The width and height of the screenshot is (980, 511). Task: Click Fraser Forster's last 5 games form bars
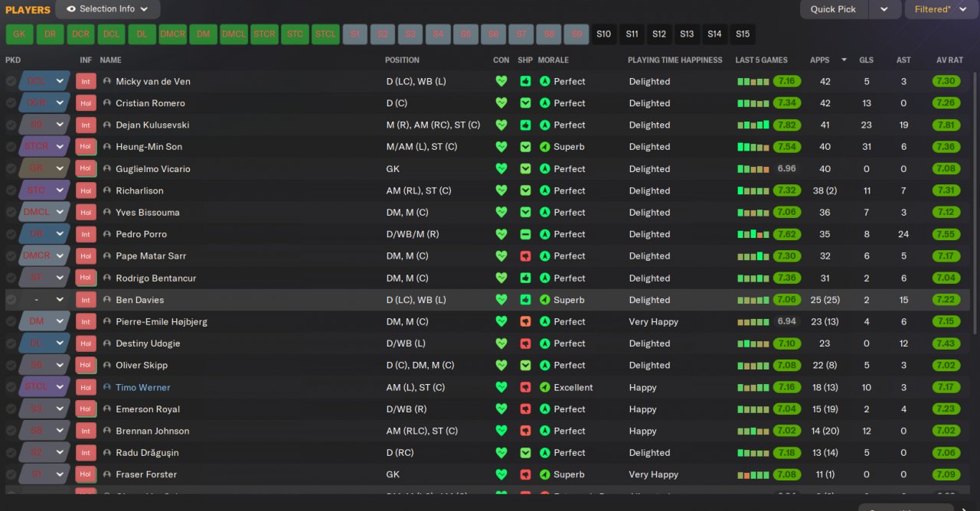753,475
